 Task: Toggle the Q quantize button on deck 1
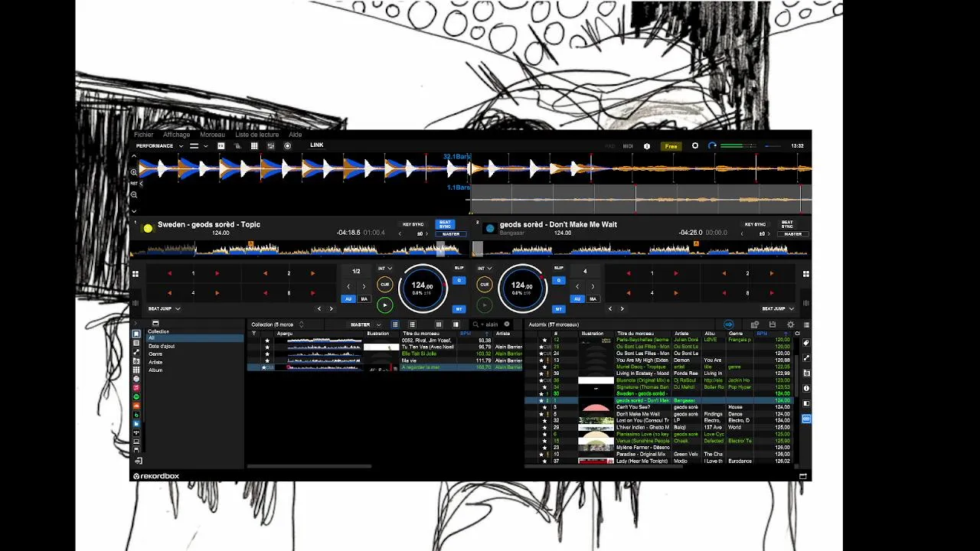(459, 280)
